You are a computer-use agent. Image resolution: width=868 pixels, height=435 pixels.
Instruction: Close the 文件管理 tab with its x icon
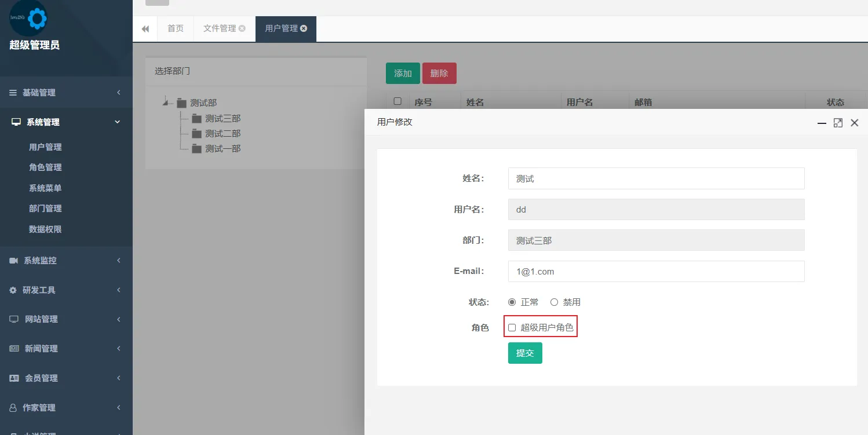[x=242, y=28]
